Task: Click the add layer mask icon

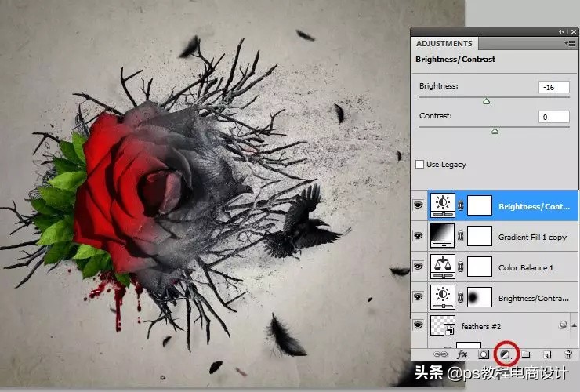Action: [x=483, y=355]
